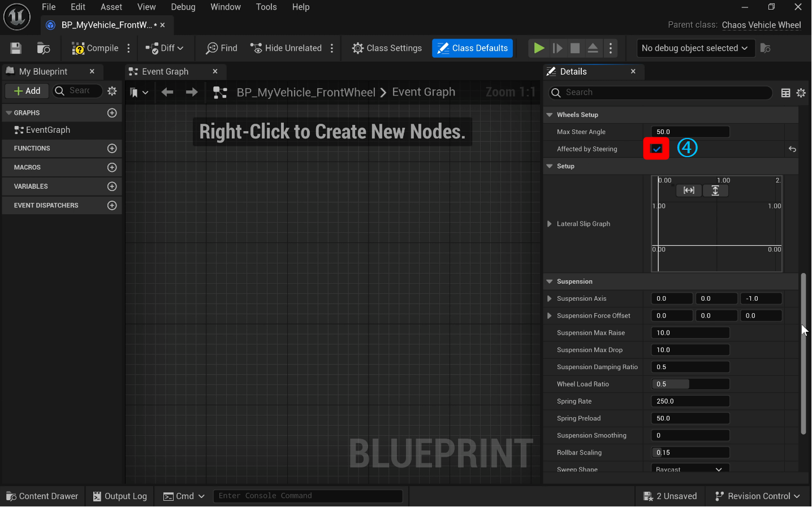The image size is (812, 507).
Task: Click BP_MyVehicle_FrontWheel in the breadcrumb
Action: pos(306,92)
